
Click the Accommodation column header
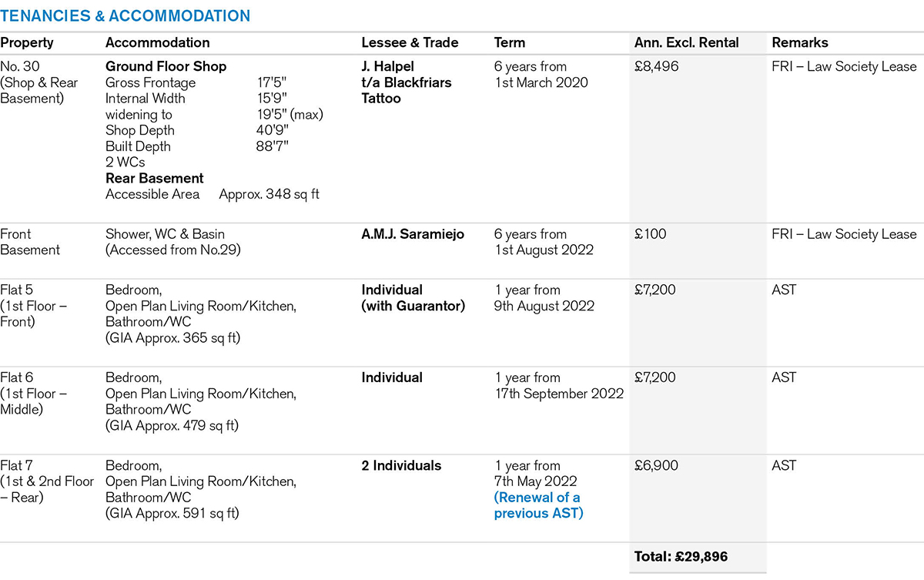coord(157,43)
